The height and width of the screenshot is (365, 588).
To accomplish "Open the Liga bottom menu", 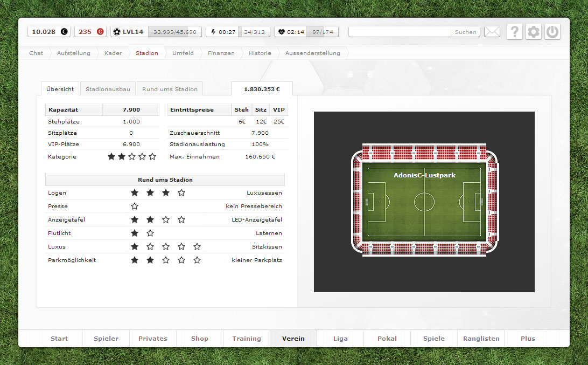I will point(340,339).
